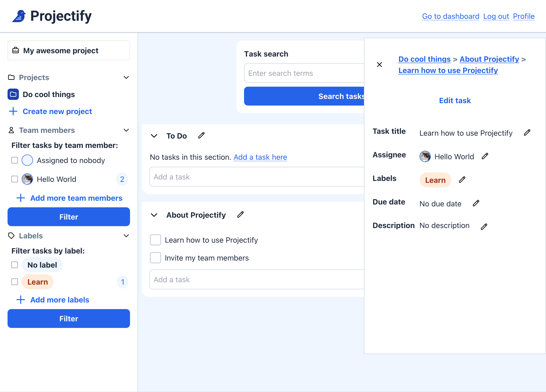Click Go to dashboard link

pyautogui.click(x=450, y=16)
